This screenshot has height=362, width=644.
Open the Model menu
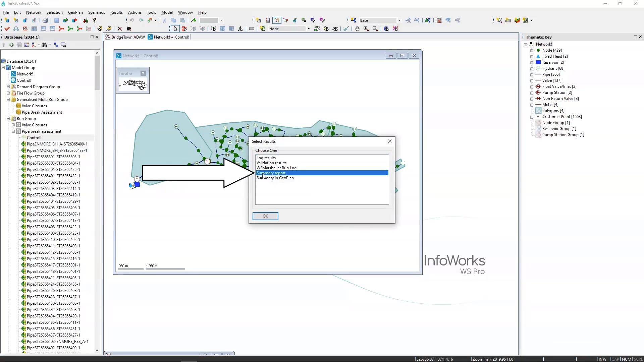pos(167,12)
